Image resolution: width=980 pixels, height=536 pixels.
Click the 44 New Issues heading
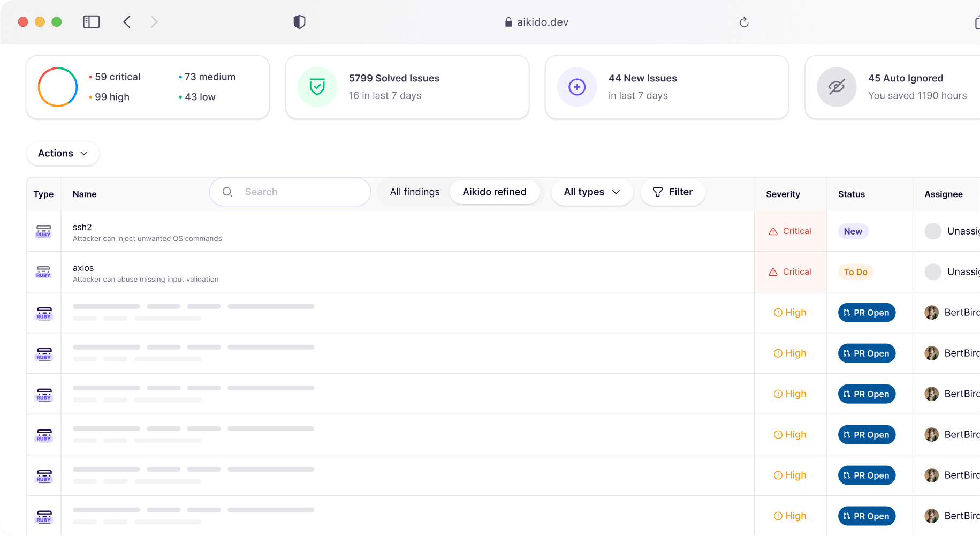click(642, 78)
